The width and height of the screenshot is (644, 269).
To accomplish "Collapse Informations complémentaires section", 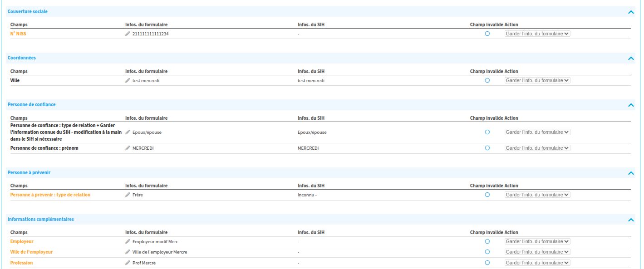I will pyautogui.click(x=630, y=220).
